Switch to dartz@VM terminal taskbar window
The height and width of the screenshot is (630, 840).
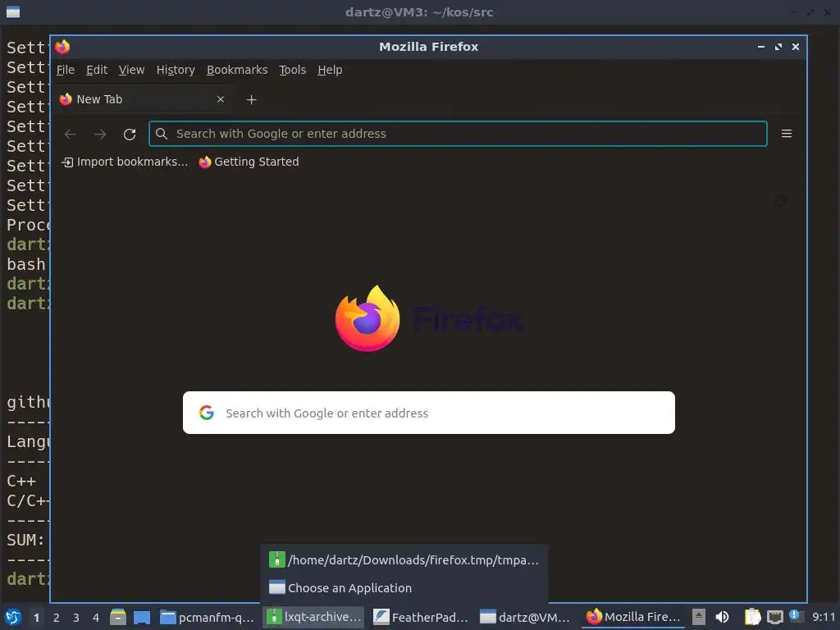click(x=526, y=618)
